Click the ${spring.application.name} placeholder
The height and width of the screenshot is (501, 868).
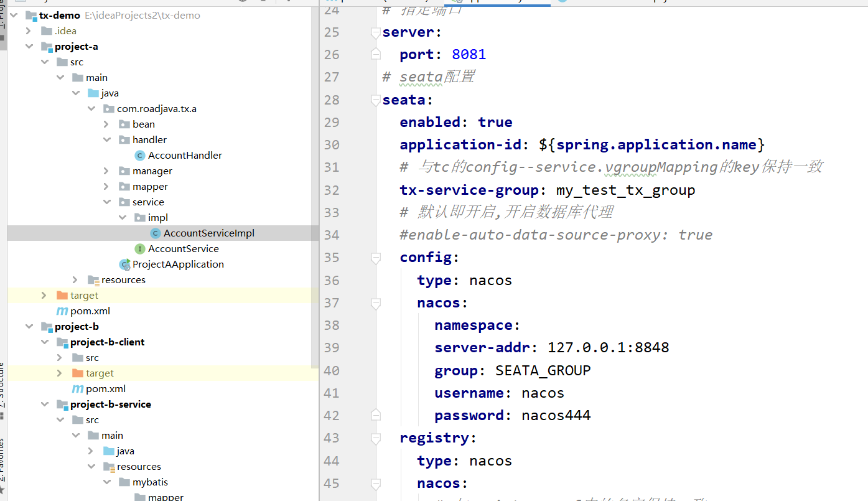click(651, 144)
